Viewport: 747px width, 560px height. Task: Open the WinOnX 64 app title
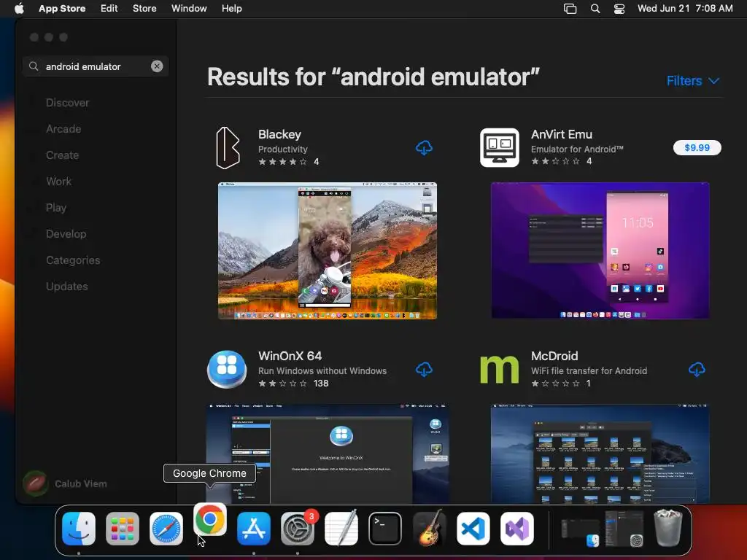(290, 356)
